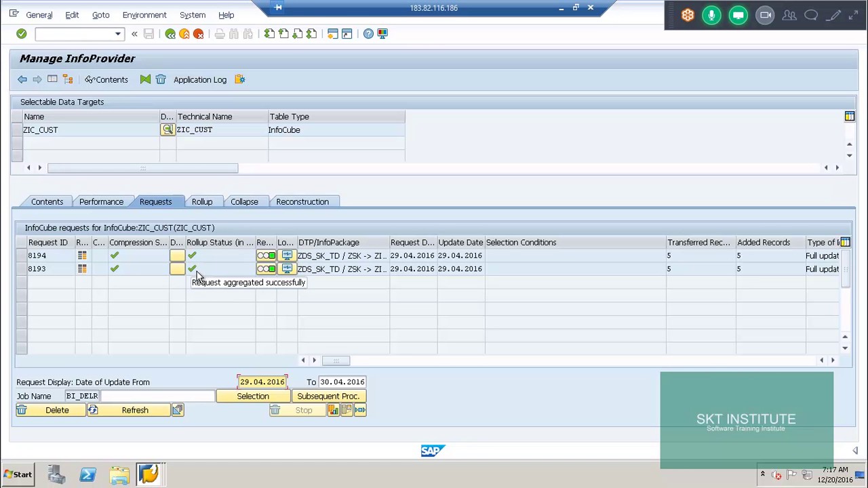Open the Windows Start button
Image resolution: width=868 pixels, height=488 pixels.
pyautogui.click(x=16, y=474)
